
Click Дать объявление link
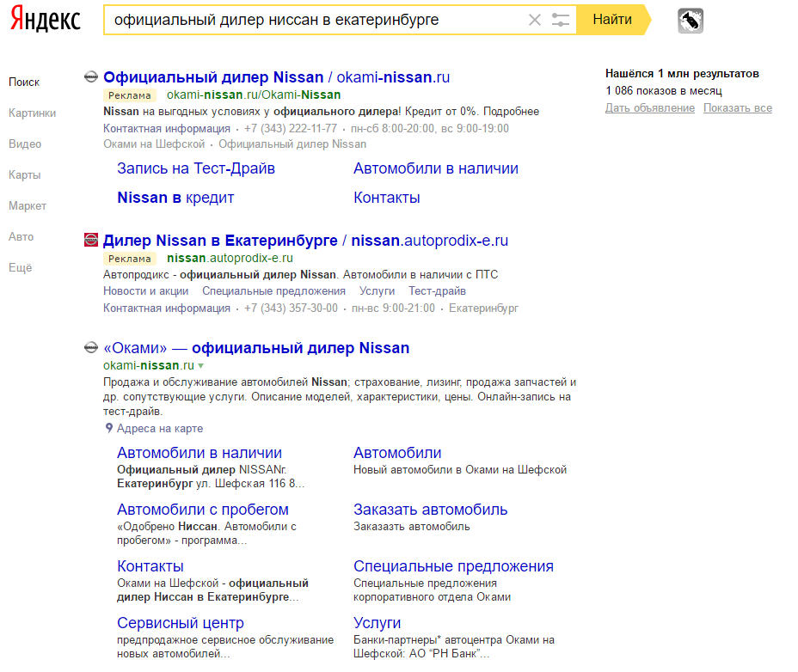[649, 108]
